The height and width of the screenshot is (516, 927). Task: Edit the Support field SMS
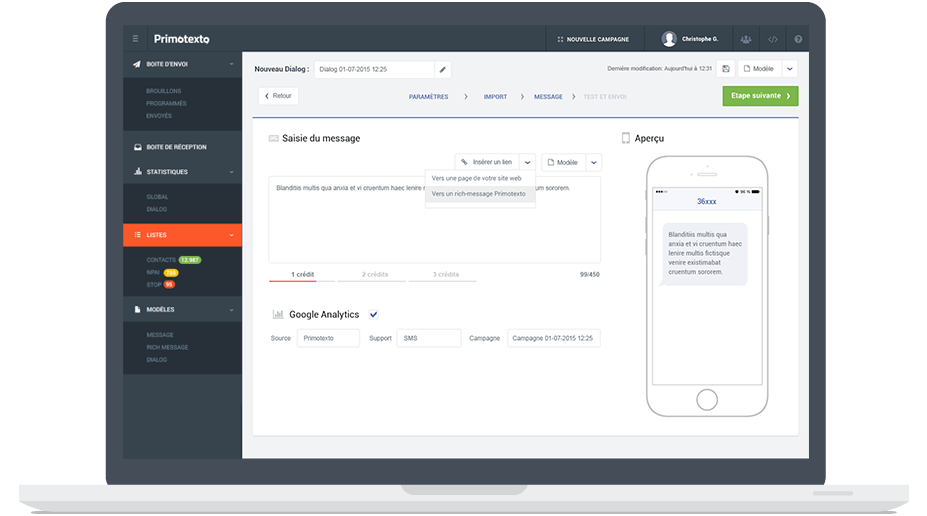coord(429,338)
